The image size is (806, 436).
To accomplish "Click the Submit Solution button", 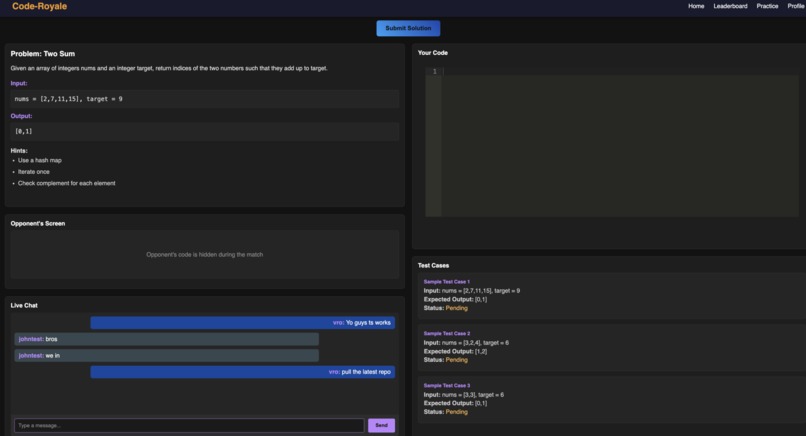I will point(408,28).
